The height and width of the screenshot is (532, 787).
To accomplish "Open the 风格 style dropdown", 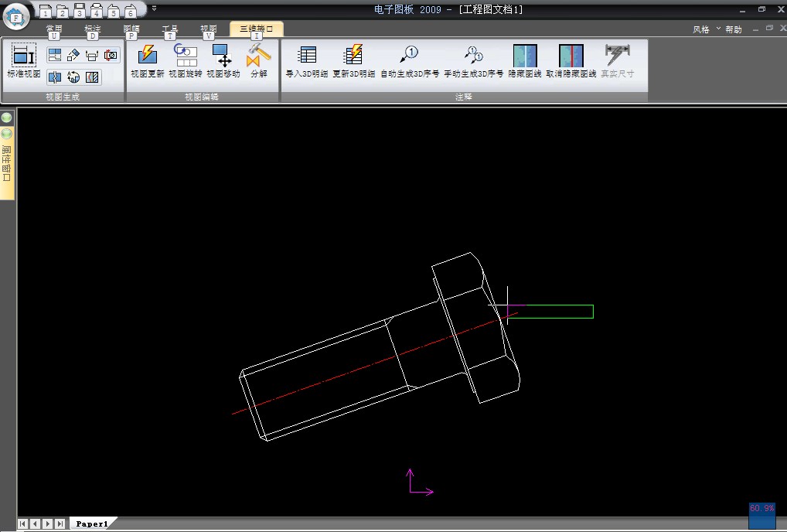I will click(706, 29).
